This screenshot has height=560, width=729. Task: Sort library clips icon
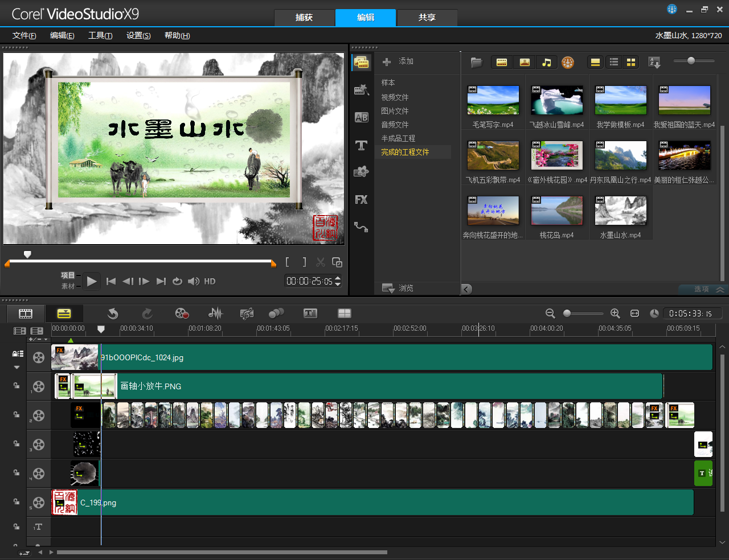click(x=654, y=63)
